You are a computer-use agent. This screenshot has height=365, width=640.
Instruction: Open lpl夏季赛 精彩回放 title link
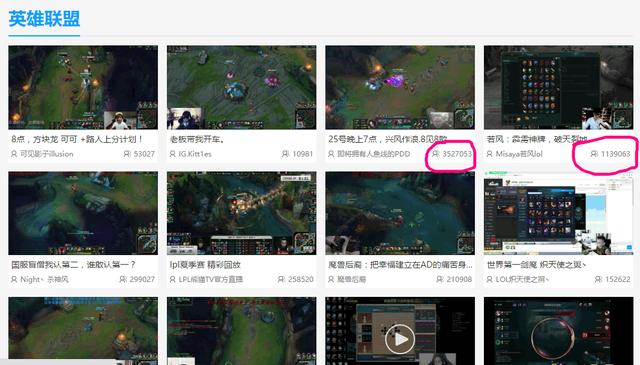pyautogui.click(x=205, y=265)
